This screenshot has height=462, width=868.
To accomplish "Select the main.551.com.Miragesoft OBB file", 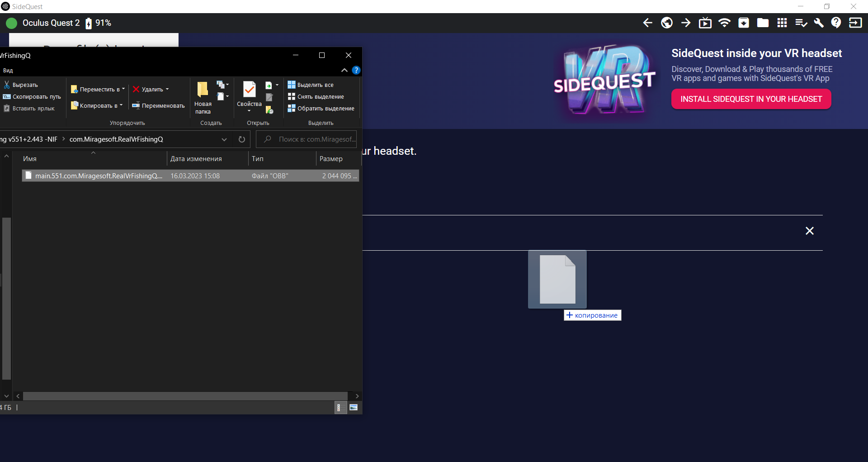I will coord(190,176).
